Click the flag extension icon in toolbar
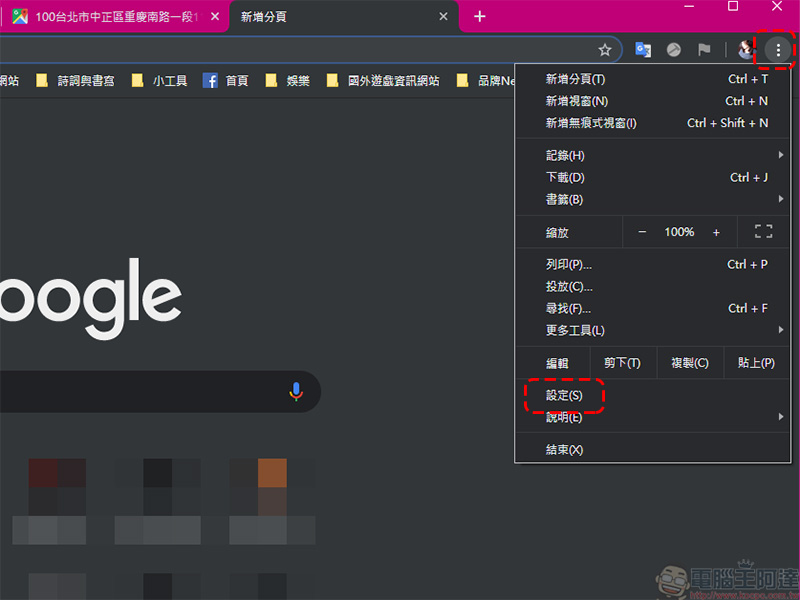Image resolution: width=800 pixels, height=600 pixels. pos(704,49)
